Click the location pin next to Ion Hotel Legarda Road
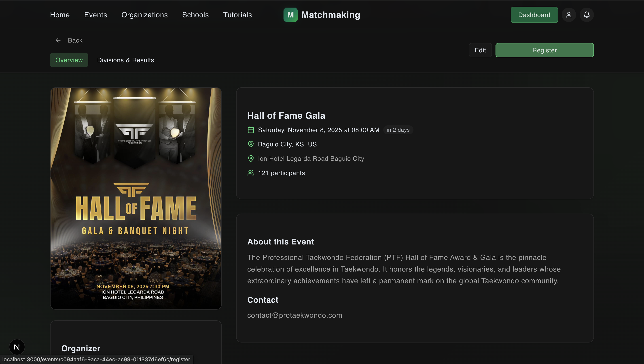Viewport: 644px width, 364px height. coord(251,158)
